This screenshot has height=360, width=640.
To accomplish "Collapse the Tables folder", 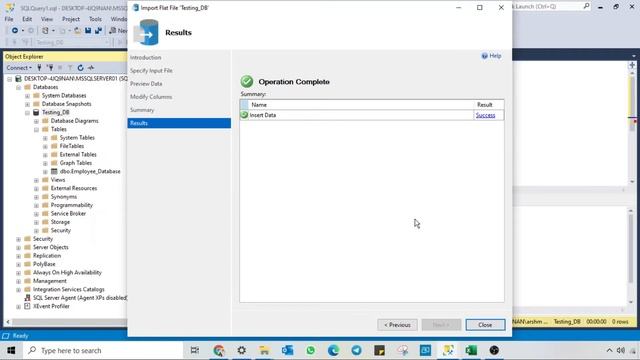I will 36,129.
